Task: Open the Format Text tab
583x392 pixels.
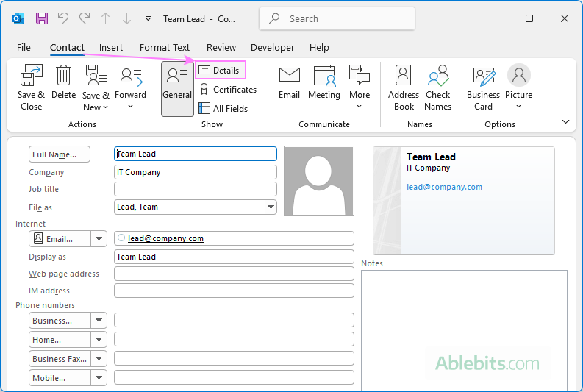Action: (x=165, y=48)
